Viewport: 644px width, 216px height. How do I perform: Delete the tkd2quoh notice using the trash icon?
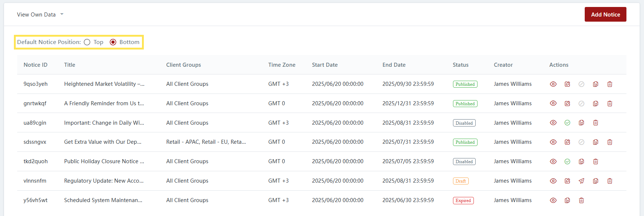[596, 161]
